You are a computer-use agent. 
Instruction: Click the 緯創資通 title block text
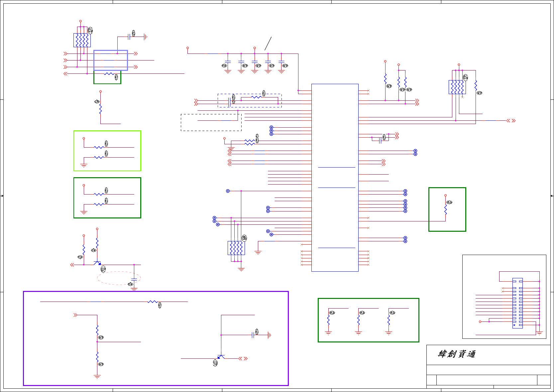pyautogui.click(x=457, y=354)
